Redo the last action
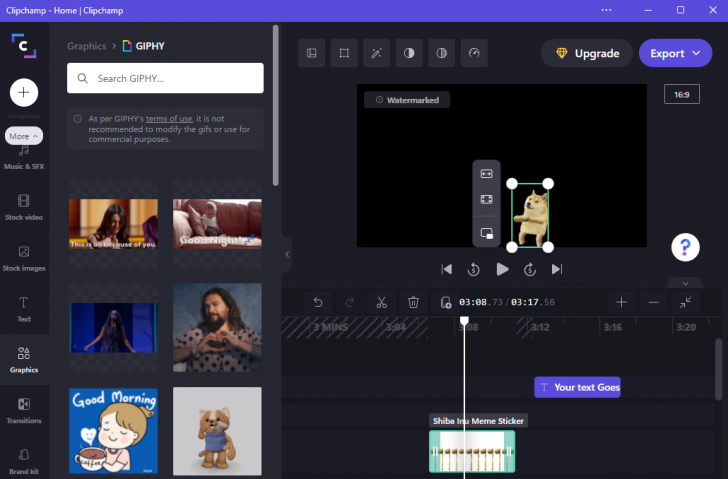728x479 pixels. tap(350, 303)
